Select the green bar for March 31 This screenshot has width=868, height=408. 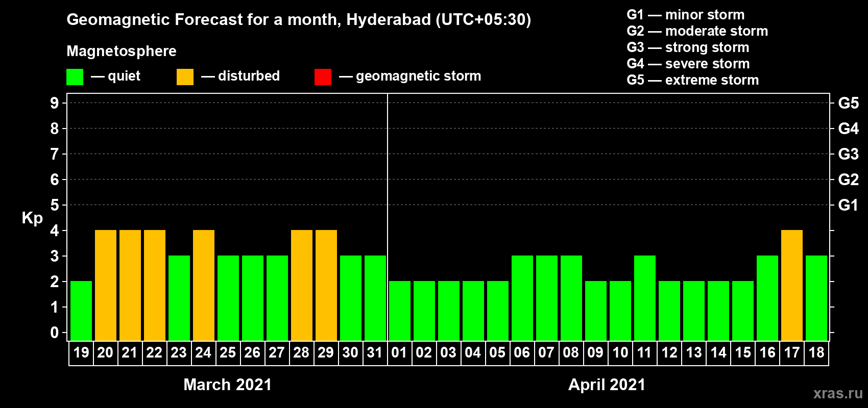(375, 298)
